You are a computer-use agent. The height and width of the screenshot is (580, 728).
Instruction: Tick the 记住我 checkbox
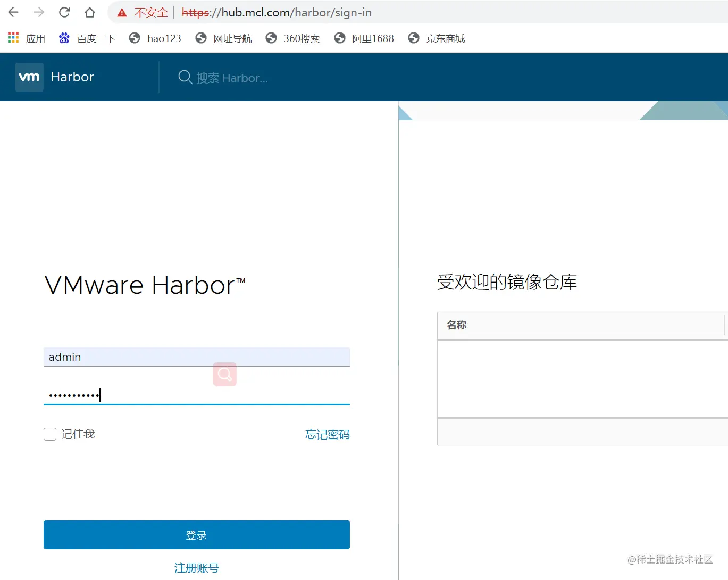(x=50, y=434)
